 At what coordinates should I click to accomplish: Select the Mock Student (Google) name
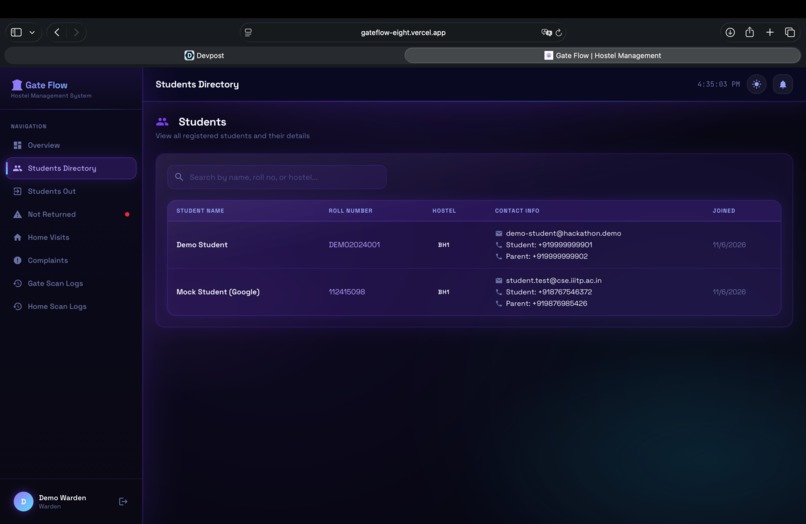point(218,292)
